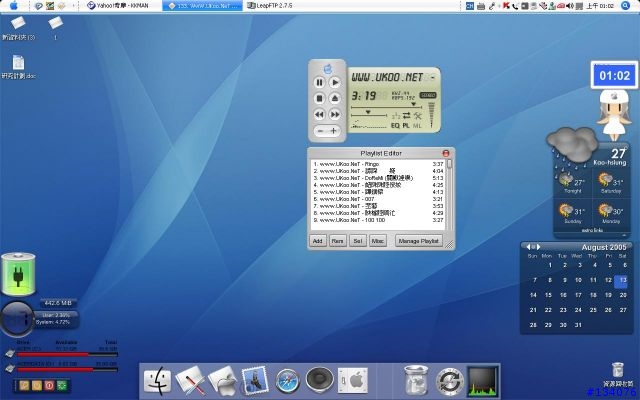
Task: Open the Trash in the dock
Action: (416, 381)
